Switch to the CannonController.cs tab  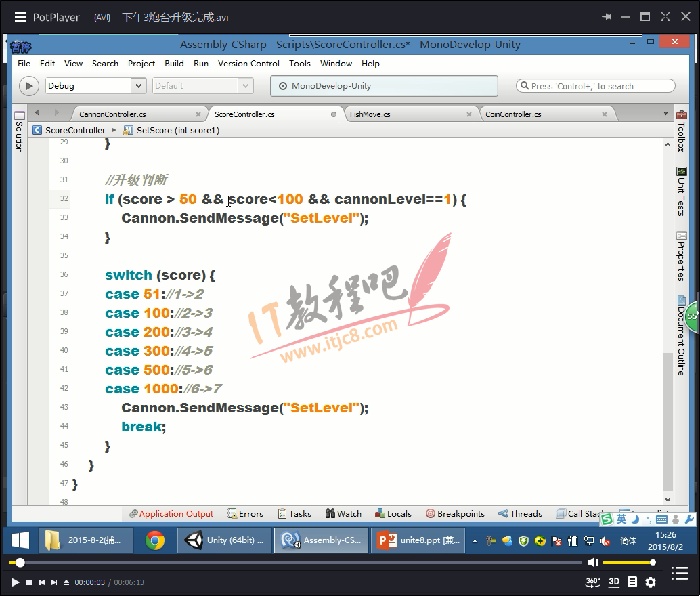click(x=112, y=114)
